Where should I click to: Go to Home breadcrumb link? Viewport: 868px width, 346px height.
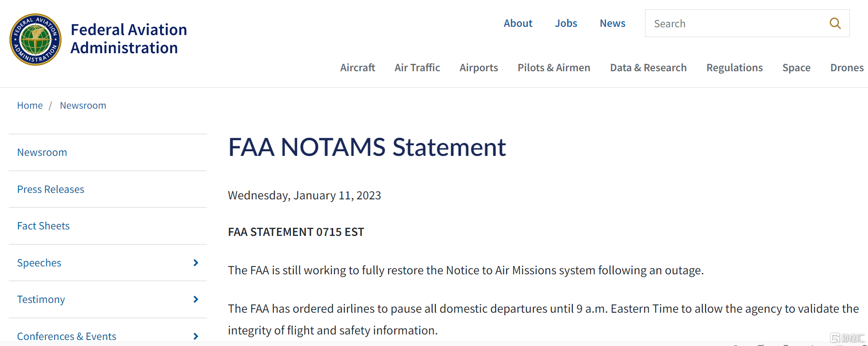pyautogui.click(x=30, y=105)
